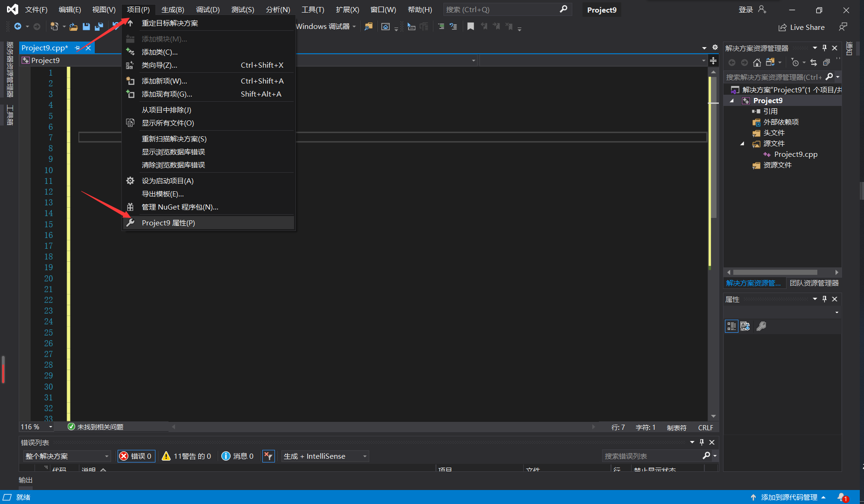
Task: Open the 116% zoom level control
Action: click(x=36, y=427)
